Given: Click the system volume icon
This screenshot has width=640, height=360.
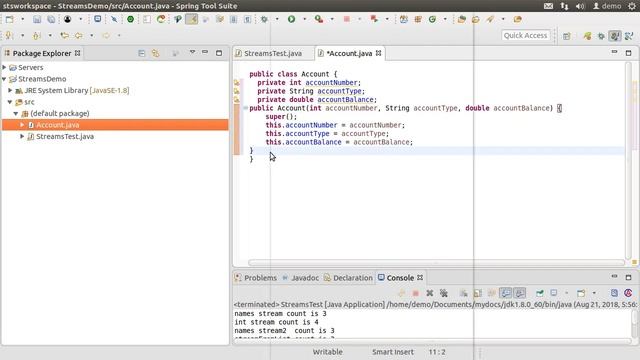Looking at the screenshot, I should (x=580, y=6).
